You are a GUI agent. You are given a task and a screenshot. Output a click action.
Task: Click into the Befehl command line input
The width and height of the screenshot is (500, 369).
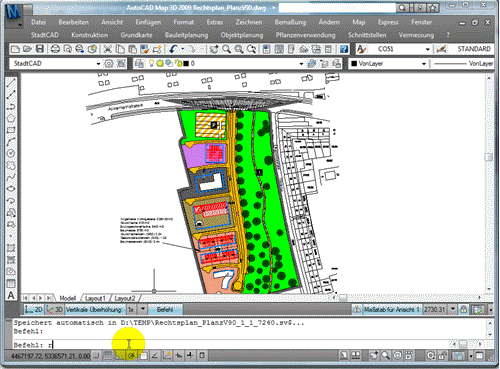233,344
